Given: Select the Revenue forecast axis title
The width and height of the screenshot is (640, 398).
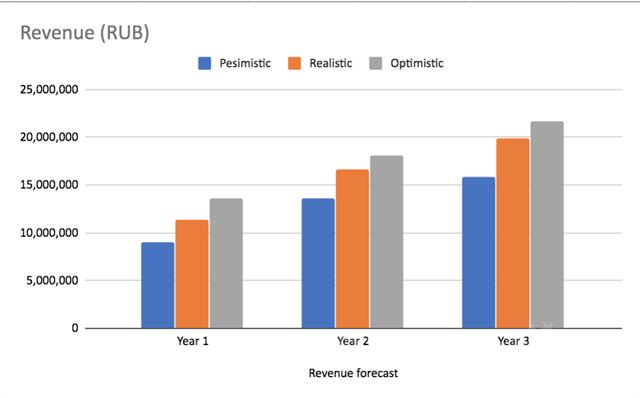Looking at the screenshot, I should pyautogui.click(x=353, y=373).
